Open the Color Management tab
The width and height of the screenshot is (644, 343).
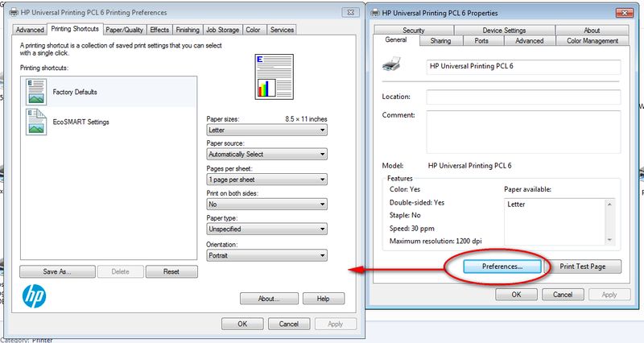592,41
